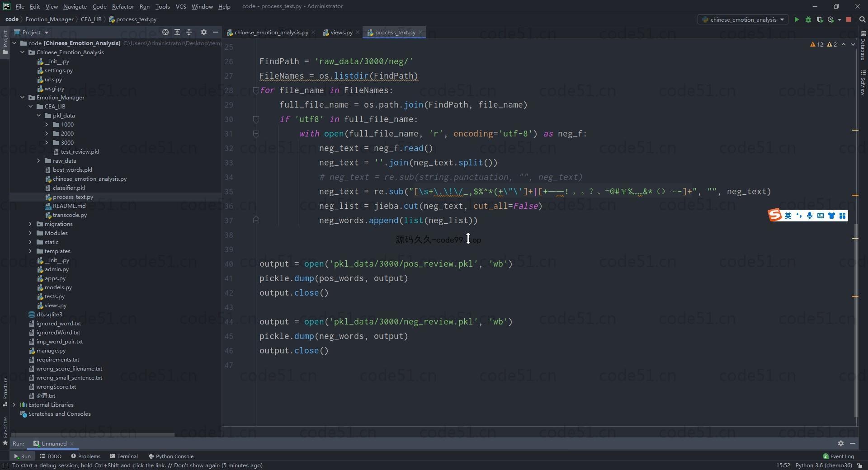The width and height of the screenshot is (868, 470).
Task: Go to previous highlighted error arrow
Action: [x=844, y=44]
